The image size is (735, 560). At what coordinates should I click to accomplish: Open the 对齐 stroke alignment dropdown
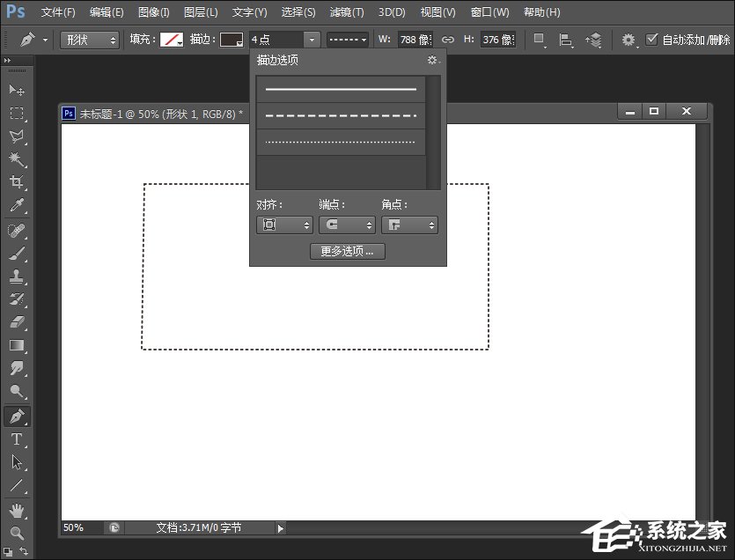(x=284, y=225)
